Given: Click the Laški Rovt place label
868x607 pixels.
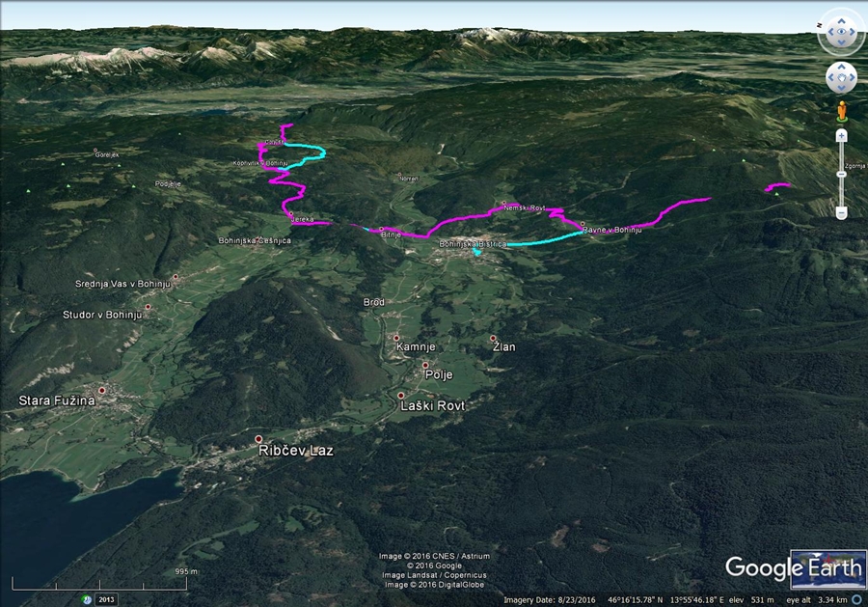Looking at the screenshot, I should (x=433, y=406).
